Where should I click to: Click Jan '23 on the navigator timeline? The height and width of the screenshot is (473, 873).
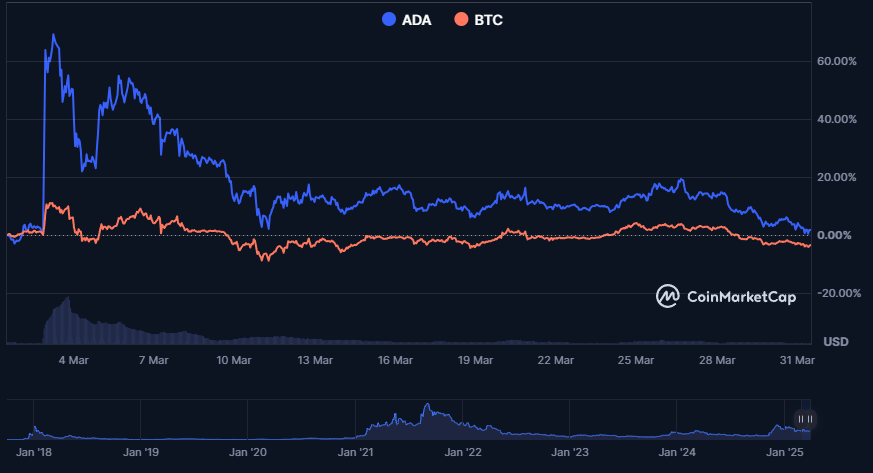click(570, 452)
